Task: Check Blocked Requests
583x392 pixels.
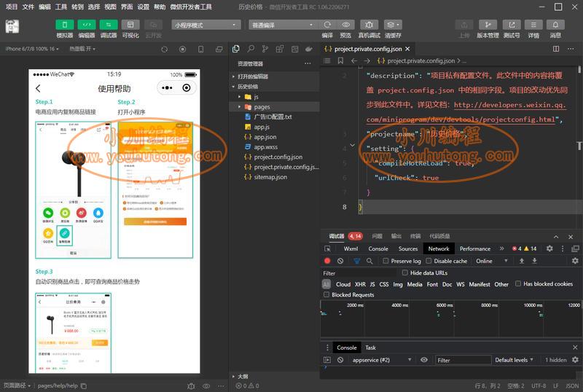Action: pos(326,294)
